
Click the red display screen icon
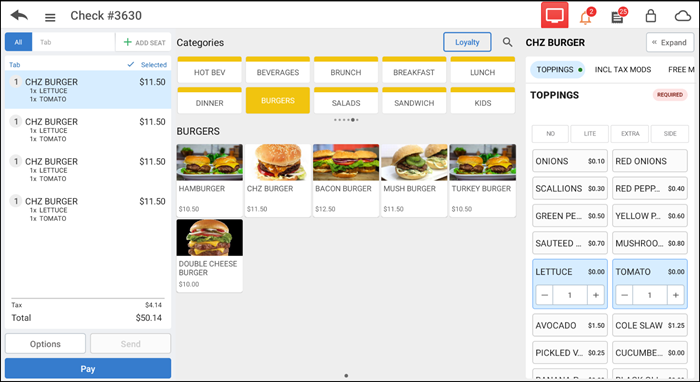554,16
